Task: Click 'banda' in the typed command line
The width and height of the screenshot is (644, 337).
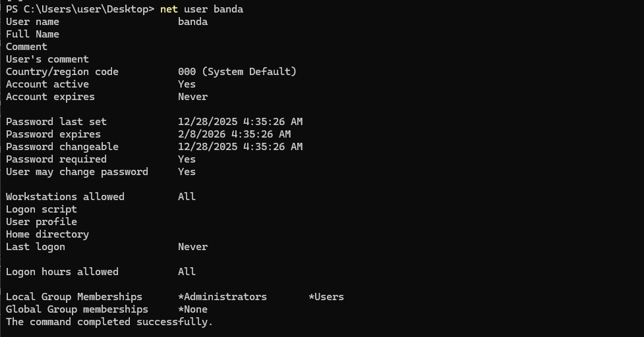Action: pos(228,9)
